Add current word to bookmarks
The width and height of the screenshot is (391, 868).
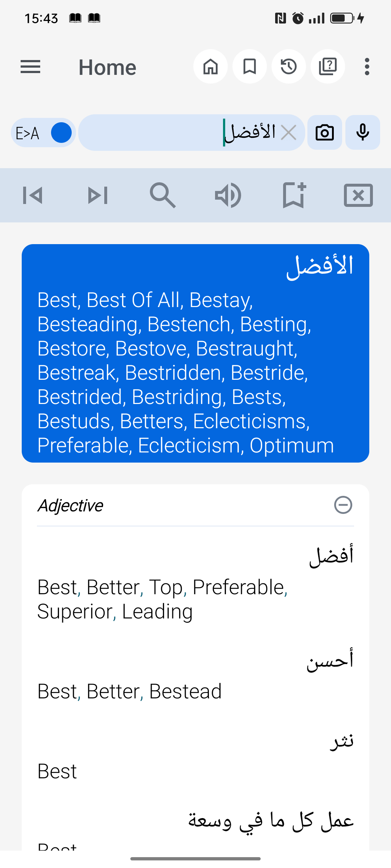(293, 195)
